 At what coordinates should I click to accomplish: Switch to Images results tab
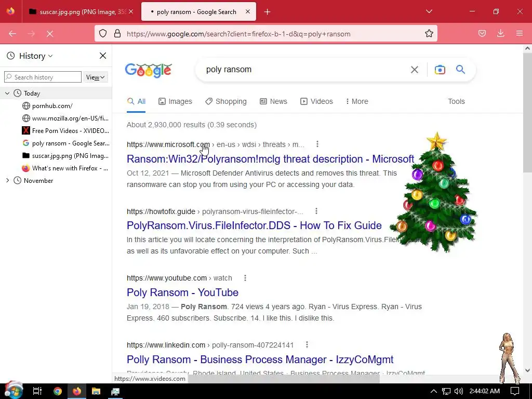[176, 101]
